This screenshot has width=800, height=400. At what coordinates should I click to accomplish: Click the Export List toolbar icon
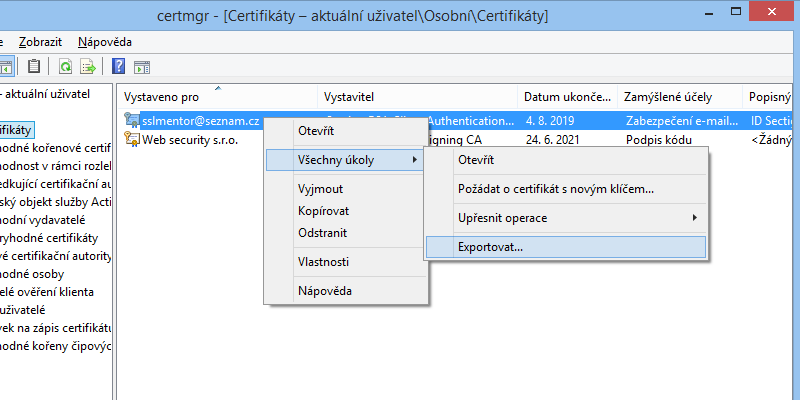[x=88, y=67]
